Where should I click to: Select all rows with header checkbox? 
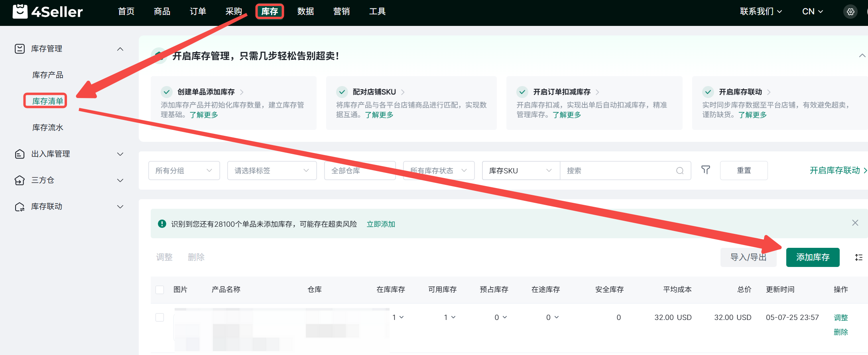tap(160, 290)
